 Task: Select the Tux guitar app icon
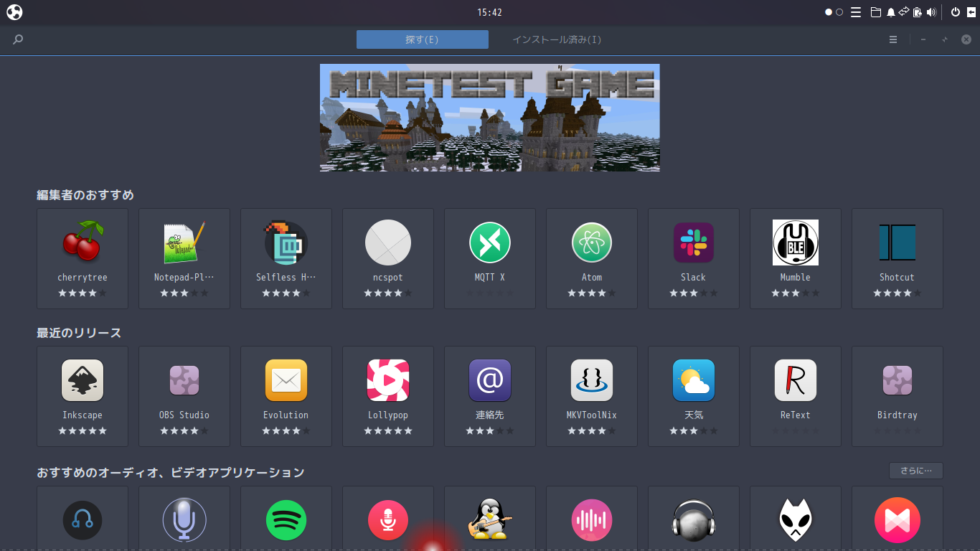point(490,519)
